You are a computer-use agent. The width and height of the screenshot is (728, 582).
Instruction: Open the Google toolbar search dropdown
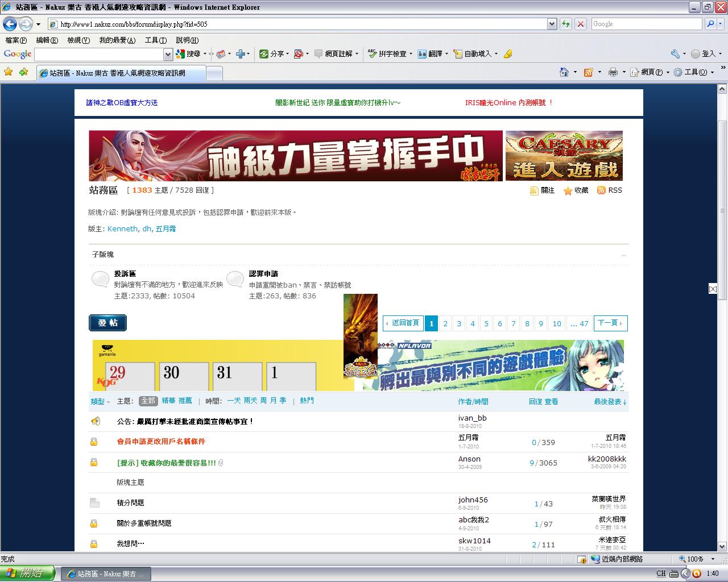(x=168, y=54)
